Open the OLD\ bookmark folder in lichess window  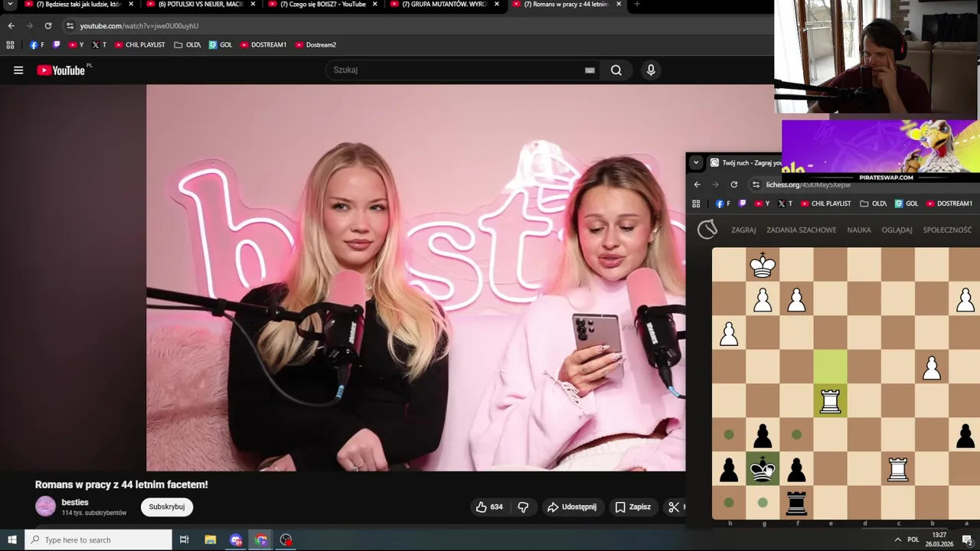[873, 204]
